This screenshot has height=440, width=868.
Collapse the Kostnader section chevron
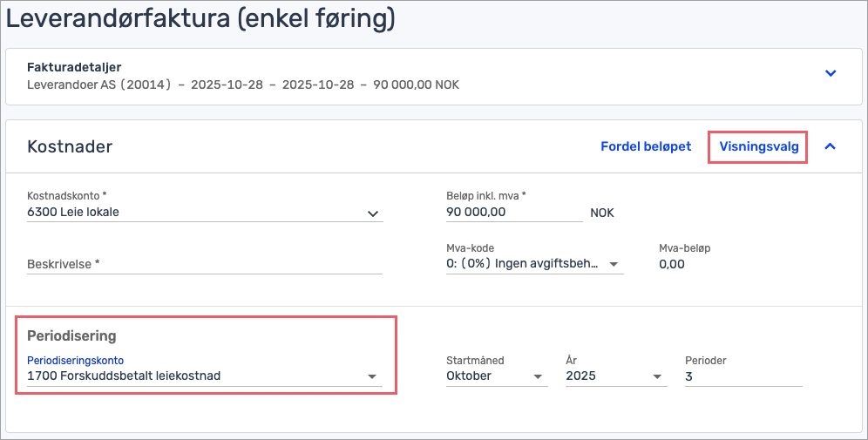coord(831,146)
